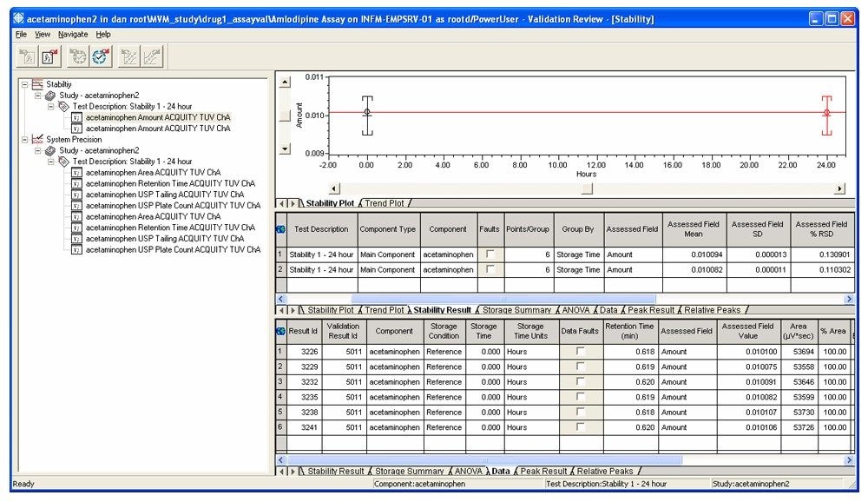Click plot's vertical scroll down arrow
The image size is (868, 502).
click(x=285, y=149)
